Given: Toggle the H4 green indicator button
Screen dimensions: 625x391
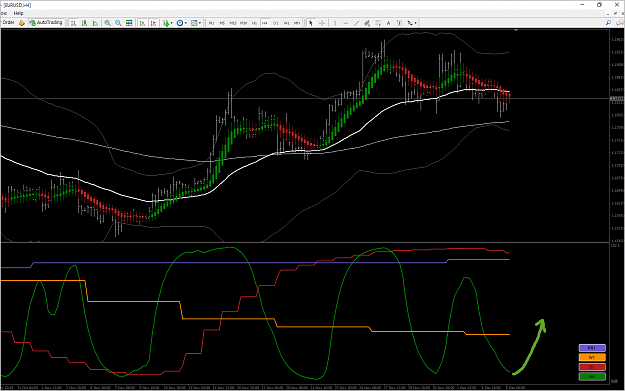Looking at the screenshot, I should coord(592,377).
